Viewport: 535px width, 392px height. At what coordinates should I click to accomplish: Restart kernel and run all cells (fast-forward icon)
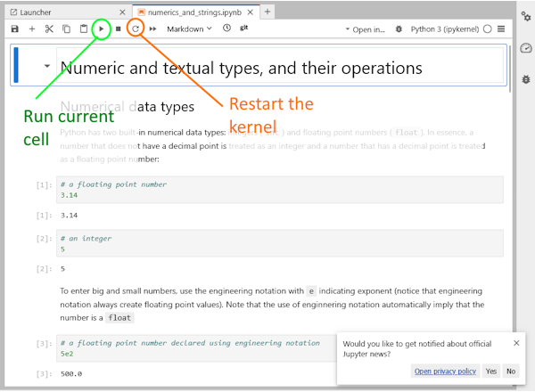(152, 29)
